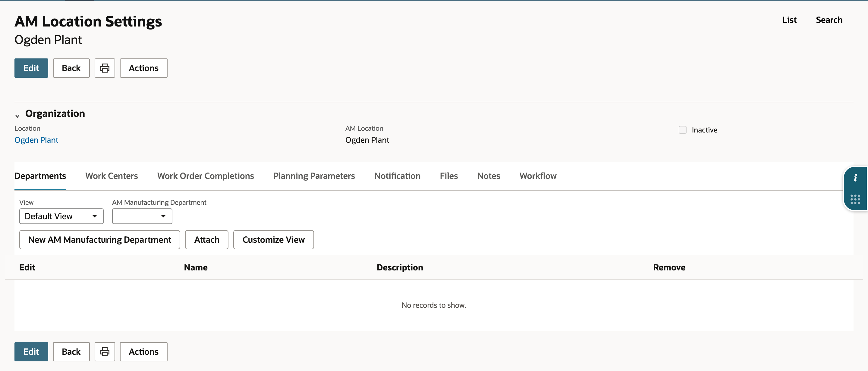Click the Search link in header
The image size is (868, 371).
[829, 20]
